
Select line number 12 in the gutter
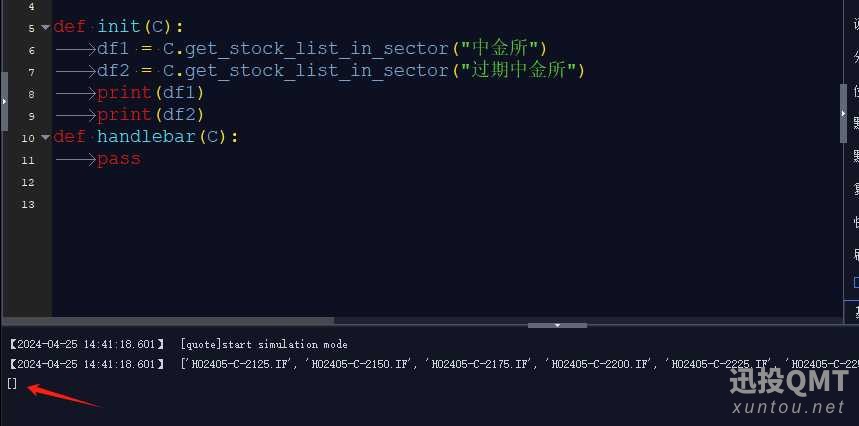(x=28, y=182)
